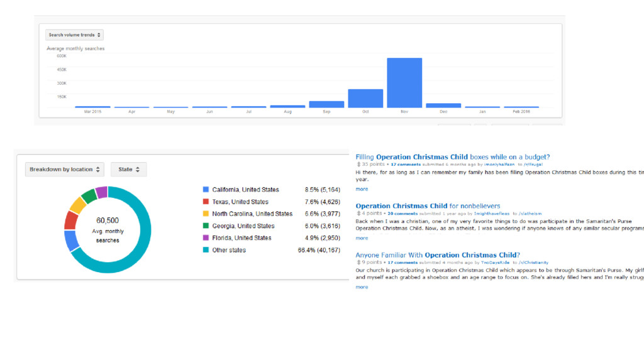This screenshot has height=362, width=644.
Task: Click 'more' under the nonbelievers post
Action: pyautogui.click(x=362, y=238)
